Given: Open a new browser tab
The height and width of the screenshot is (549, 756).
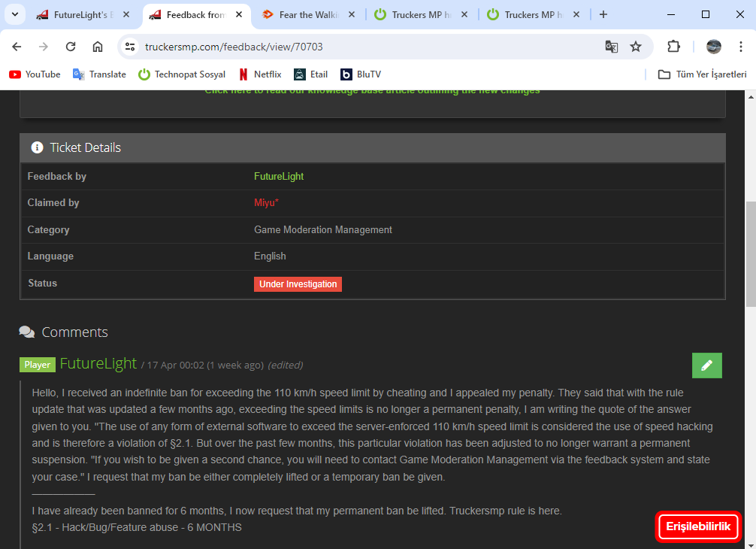Looking at the screenshot, I should (603, 14).
